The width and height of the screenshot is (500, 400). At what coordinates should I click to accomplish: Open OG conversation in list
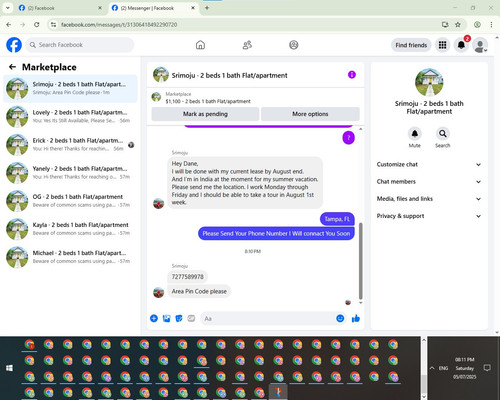coord(70,201)
